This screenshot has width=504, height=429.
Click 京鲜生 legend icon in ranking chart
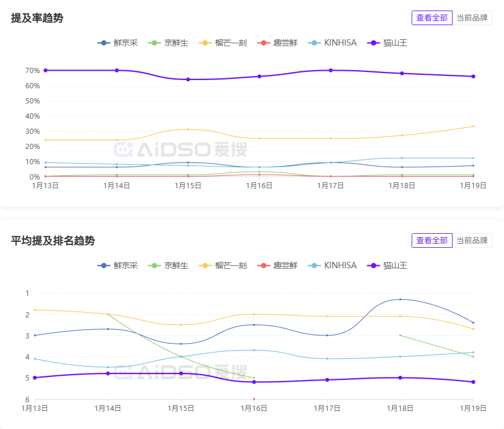155,265
